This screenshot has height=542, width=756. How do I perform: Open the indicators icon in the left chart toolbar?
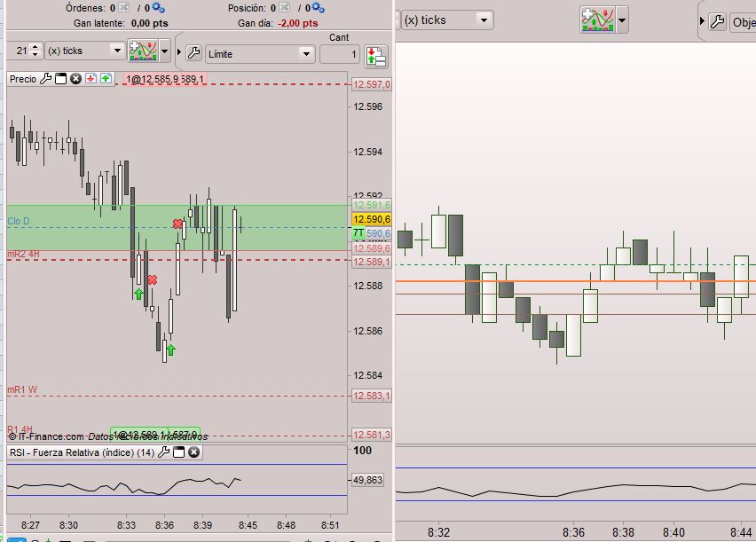tap(143, 51)
